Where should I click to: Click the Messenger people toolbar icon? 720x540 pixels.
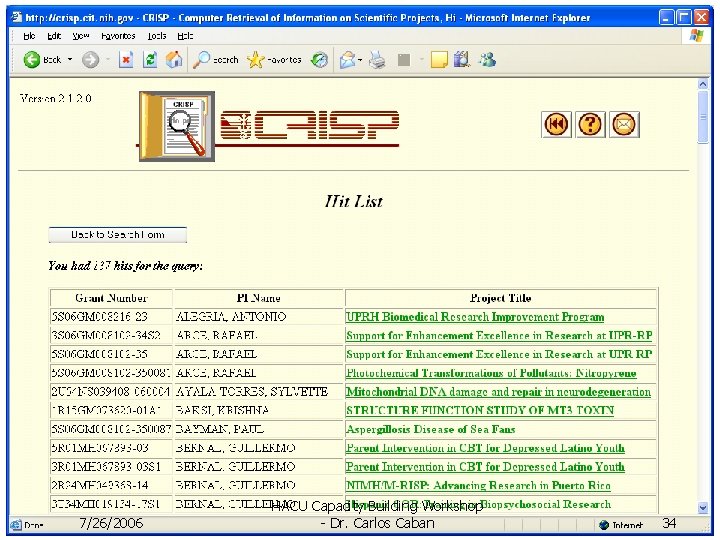point(487,60)
